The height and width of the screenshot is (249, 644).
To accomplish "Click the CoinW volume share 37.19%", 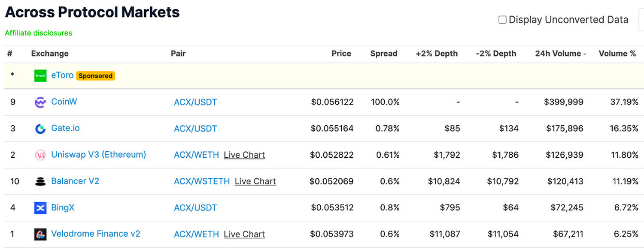I will (x=625, y=102).
